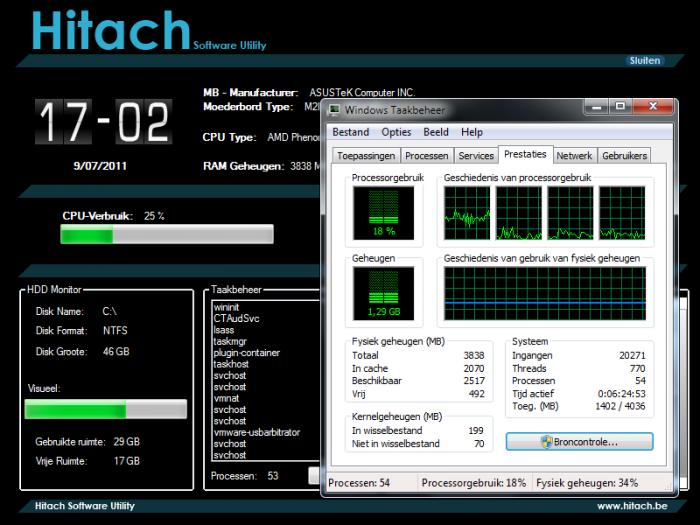Click the status bar Processorgebruik: 18%
This screenshot has height=525, width=700.
474,483
